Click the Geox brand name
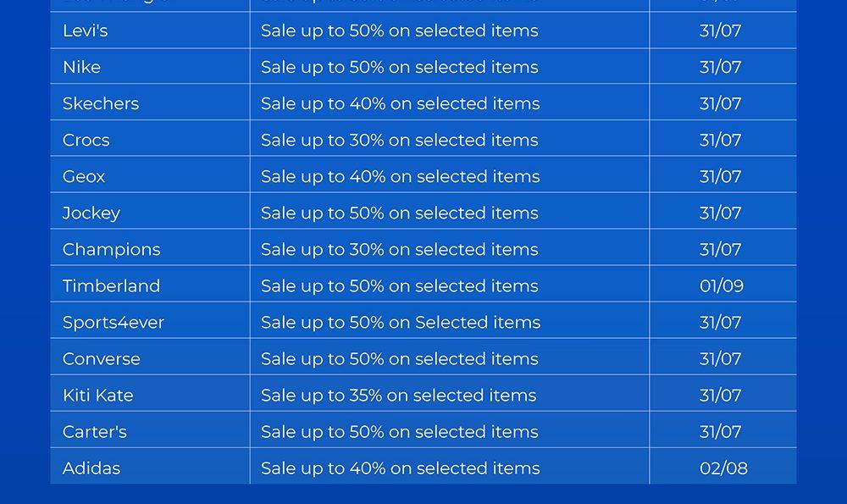 [84, 176]
